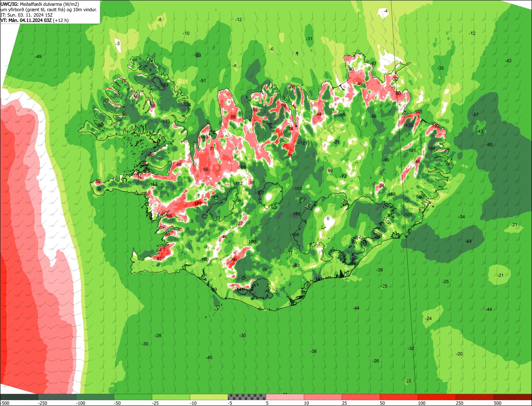Click the valid time 'VT: Mán. 04.11.2024 03Z (+12 h)'
The height and width of the screenshot is (406, 532).
pyautogui.click(x=34, y=20)
